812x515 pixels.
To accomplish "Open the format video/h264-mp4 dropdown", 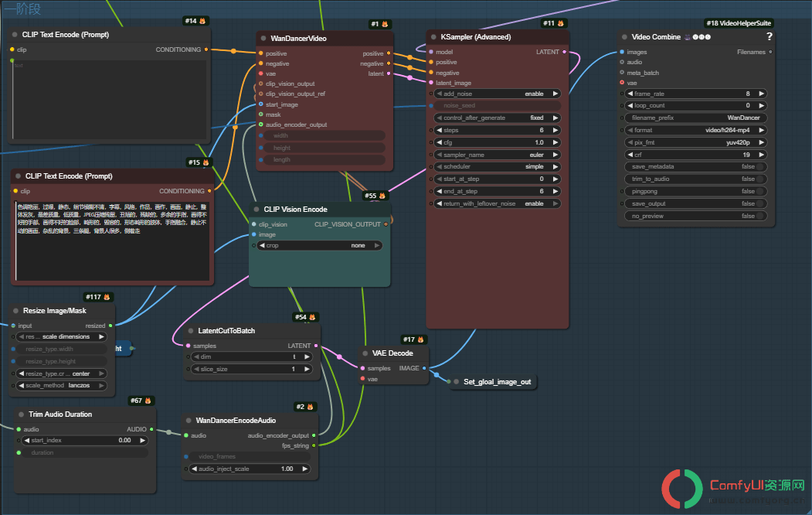I will [x=696, y=130].
